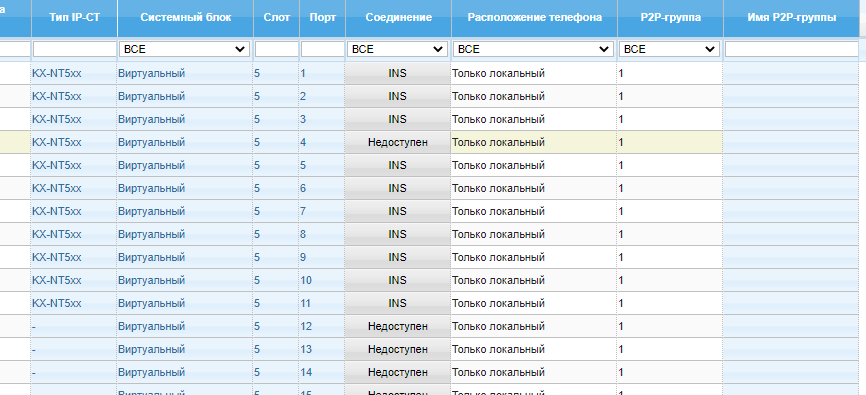This screenshot has height=395, width=866.
Task: Sort by the Соединение column header
Action: tap(398, 18)
